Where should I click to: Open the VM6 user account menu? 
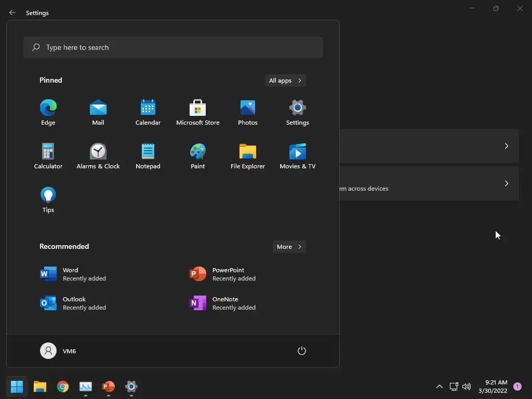[58, 351]
